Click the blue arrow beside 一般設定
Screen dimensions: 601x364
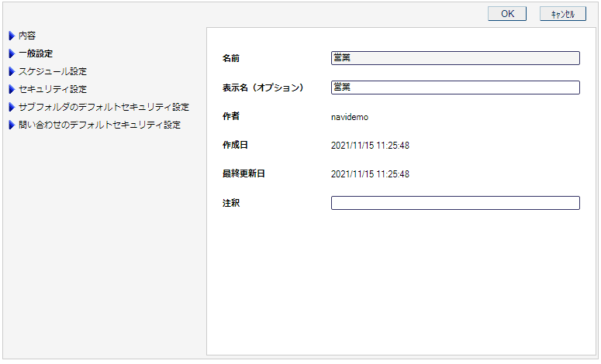coord(12,53)
